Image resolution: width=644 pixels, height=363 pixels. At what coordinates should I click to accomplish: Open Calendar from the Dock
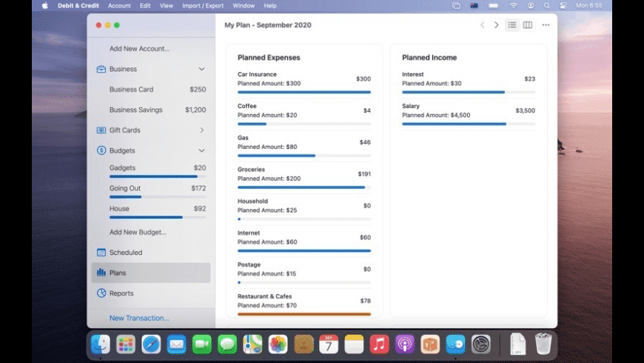pos(329,344)
